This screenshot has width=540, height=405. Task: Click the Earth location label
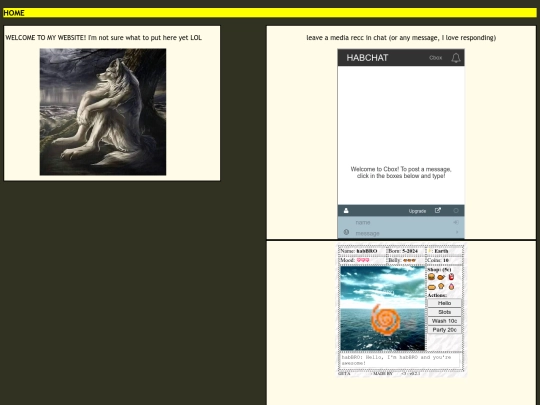click(x=438, y=251)
